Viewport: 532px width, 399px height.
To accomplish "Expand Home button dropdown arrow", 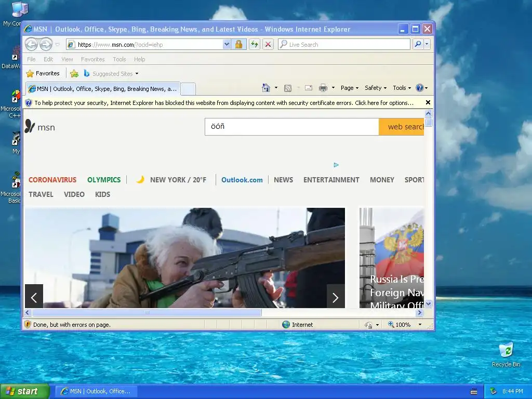I will pyautogui.click(x=276, y=88).
